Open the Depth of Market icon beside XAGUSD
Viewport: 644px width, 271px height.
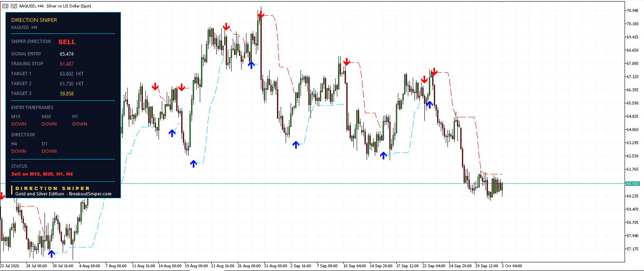pyautogui.click(x=5, y=6)
